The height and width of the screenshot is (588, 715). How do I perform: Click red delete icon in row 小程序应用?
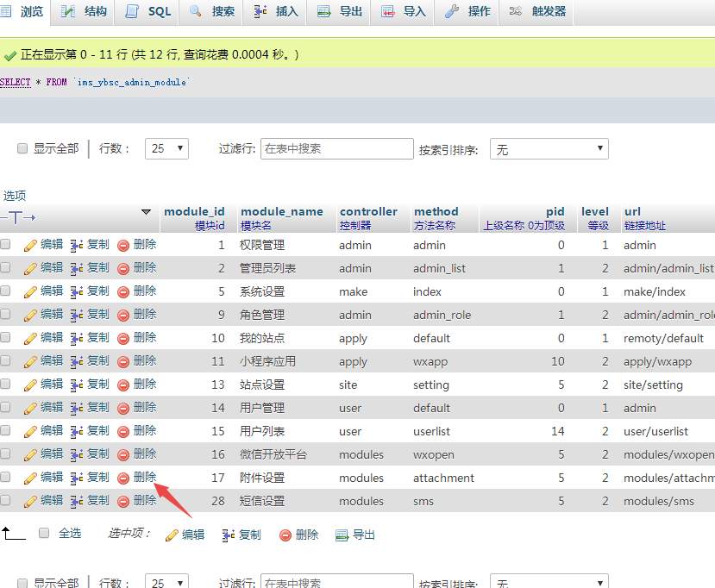(123, 362)
